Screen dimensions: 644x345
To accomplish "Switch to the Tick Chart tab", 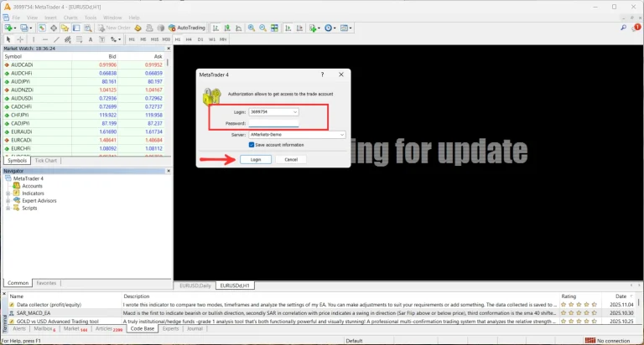I will point(45,161).
